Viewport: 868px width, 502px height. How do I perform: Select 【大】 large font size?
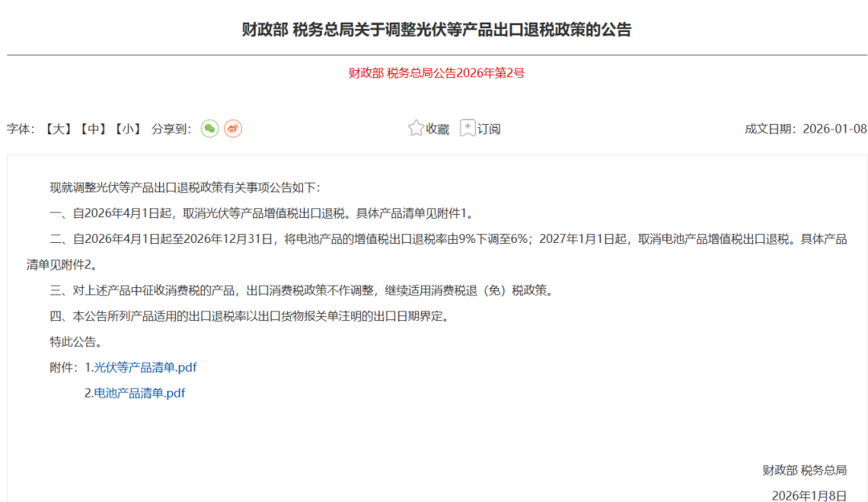click(57, 128)
